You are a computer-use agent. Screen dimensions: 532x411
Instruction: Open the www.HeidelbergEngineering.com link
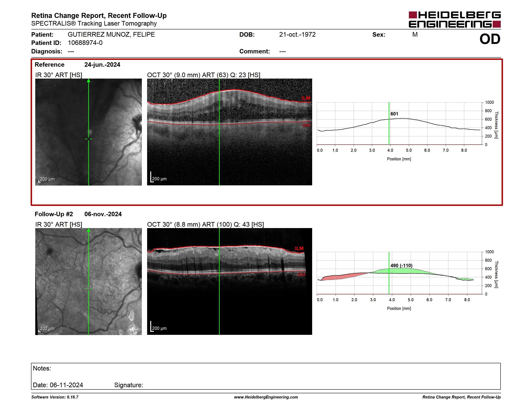point(266,397)
